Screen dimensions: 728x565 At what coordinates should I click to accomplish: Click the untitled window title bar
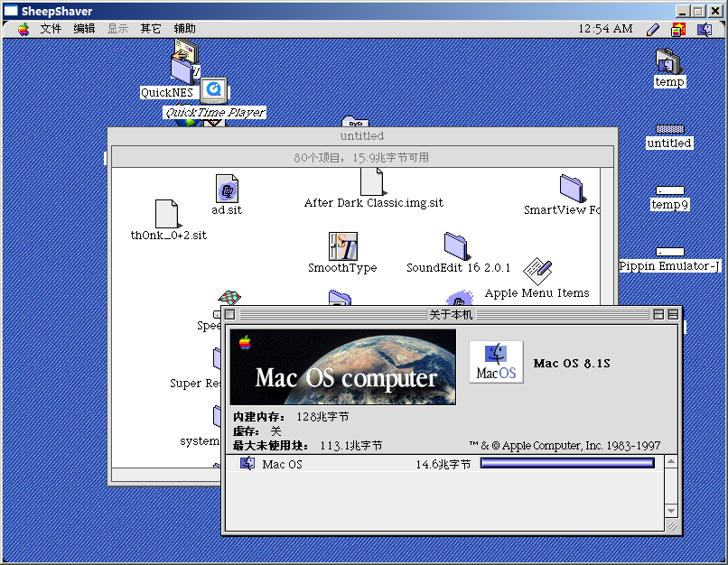(x=362, y=136)
